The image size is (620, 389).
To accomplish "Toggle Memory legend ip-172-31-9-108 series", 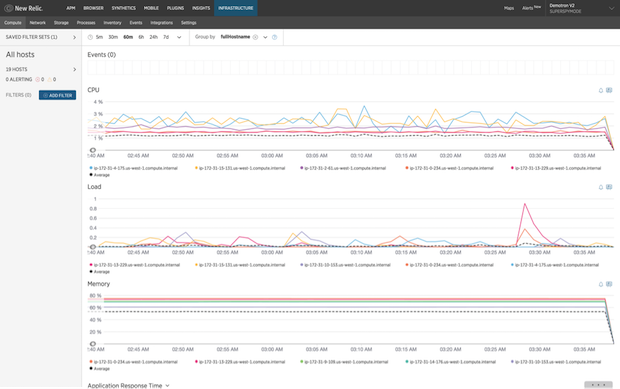I will [x=344, y=362].
